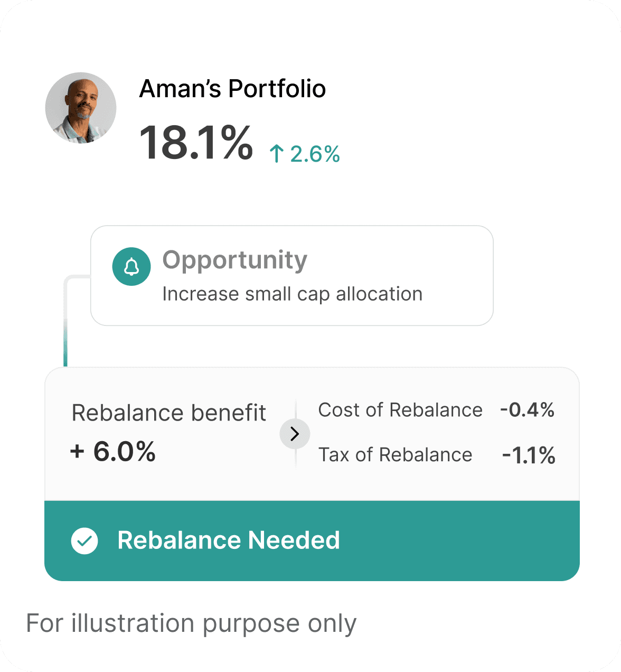Click the Increase small cap allocation text
This screenshot has height=672, width=621.
pos(292,294)
